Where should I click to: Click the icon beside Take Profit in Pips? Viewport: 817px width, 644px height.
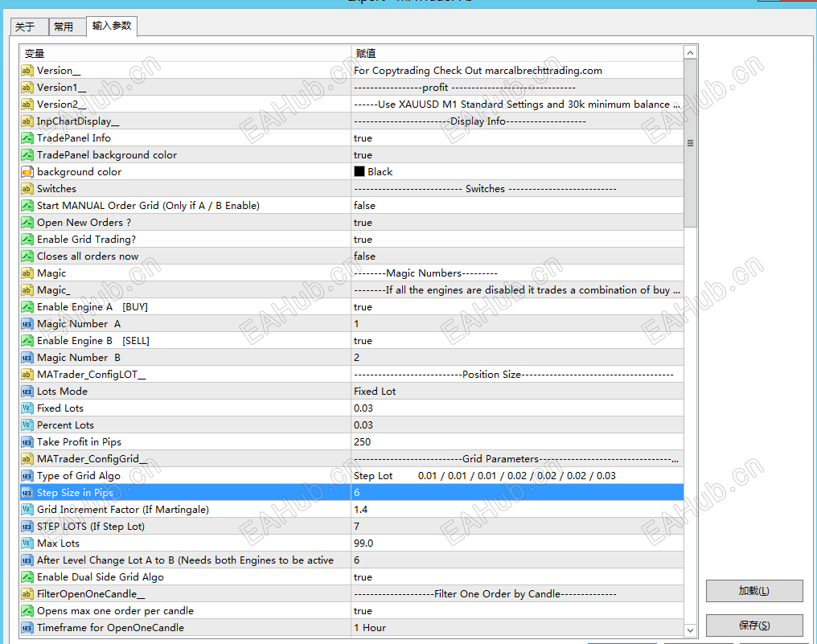[x=27, y=442]
